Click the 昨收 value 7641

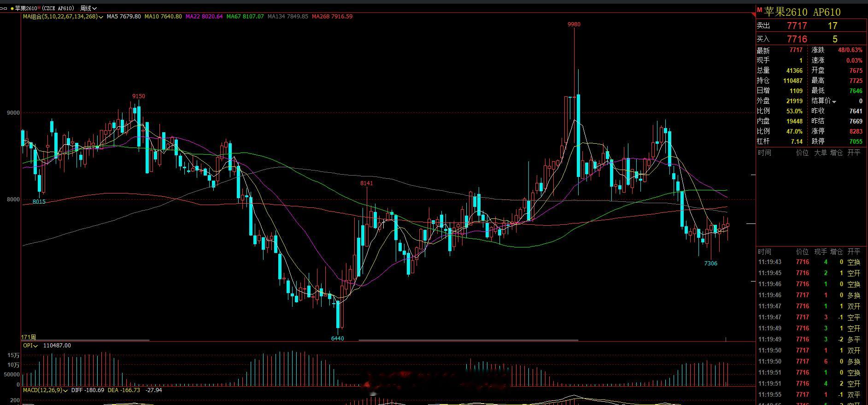coord(856,112)
